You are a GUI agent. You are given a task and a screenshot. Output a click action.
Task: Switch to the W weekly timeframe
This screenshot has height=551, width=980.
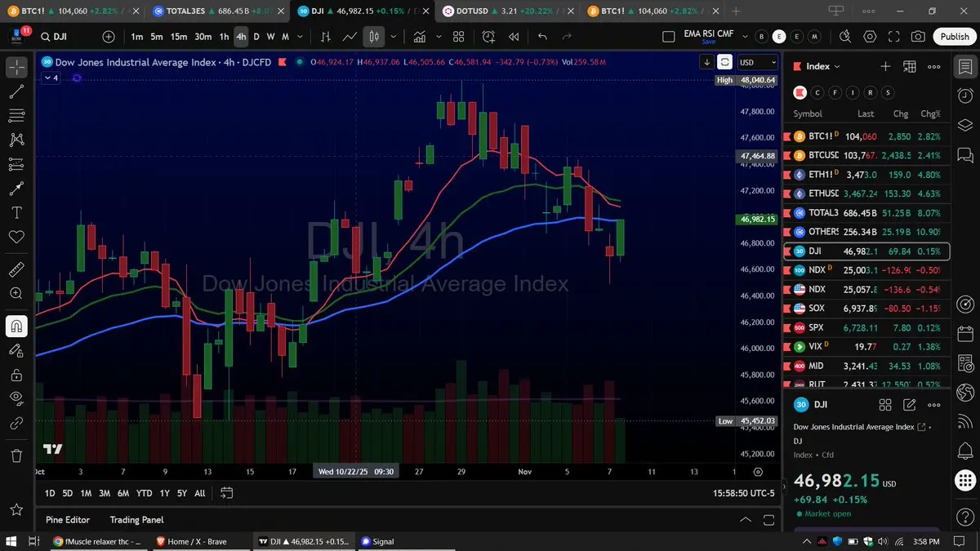tap(271, 37)
